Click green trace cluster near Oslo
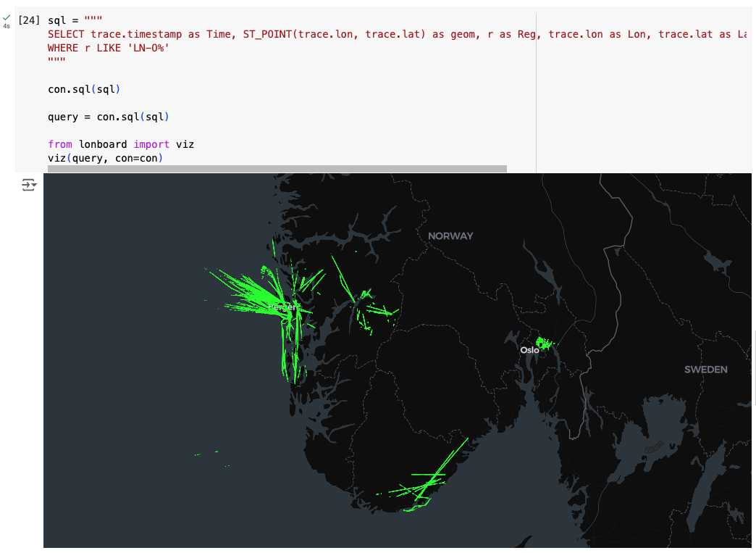Screen dimensions: 756x553 [542, 342]
